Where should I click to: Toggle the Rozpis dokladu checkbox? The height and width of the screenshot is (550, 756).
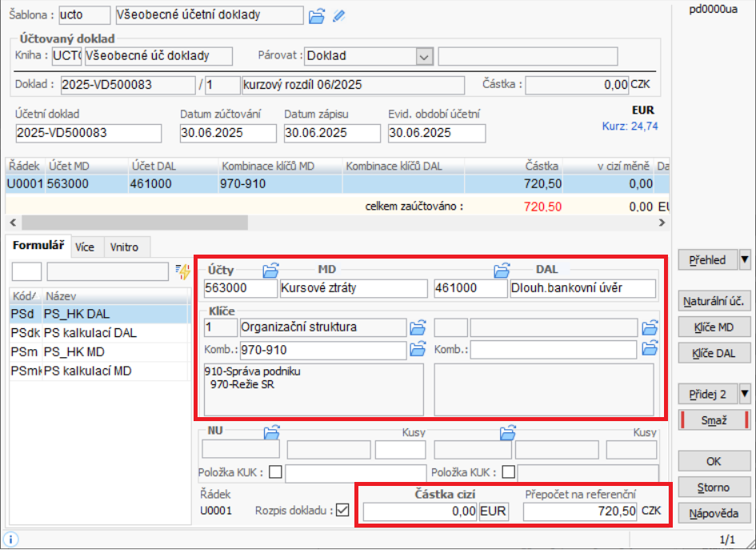(x=343, y=511)
